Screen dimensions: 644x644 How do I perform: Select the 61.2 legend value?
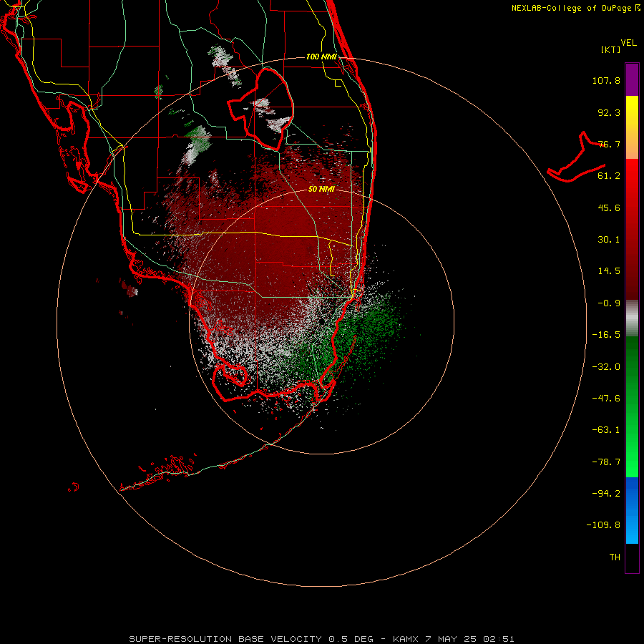(609, 176)
